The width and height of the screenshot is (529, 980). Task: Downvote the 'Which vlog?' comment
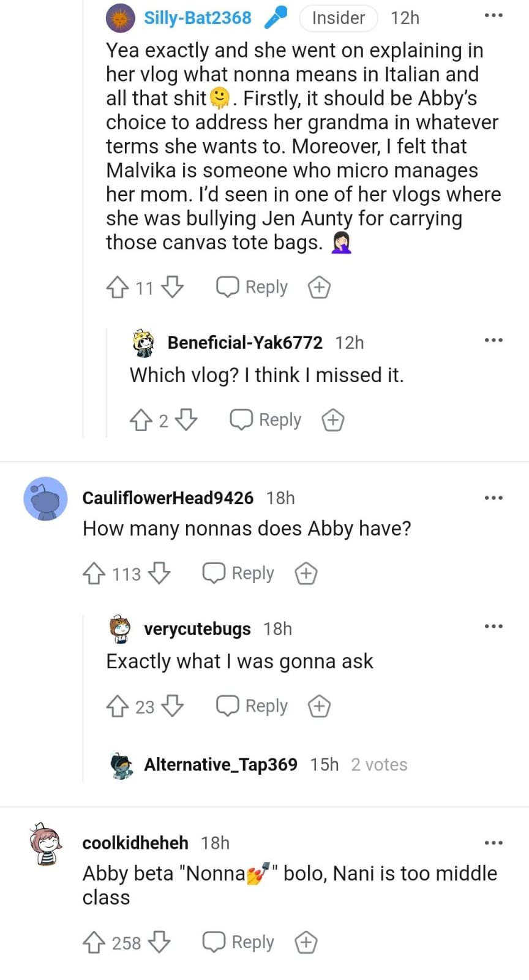click(186, 420)
